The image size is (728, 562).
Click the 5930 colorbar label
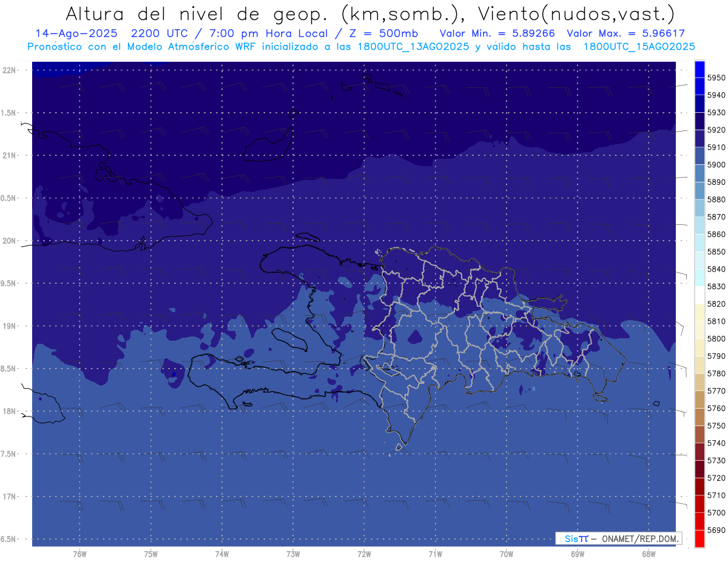(716, 113)
